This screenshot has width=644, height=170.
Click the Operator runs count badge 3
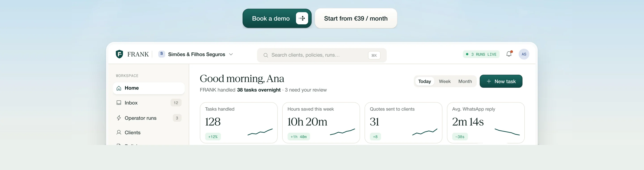pos(177,118)
